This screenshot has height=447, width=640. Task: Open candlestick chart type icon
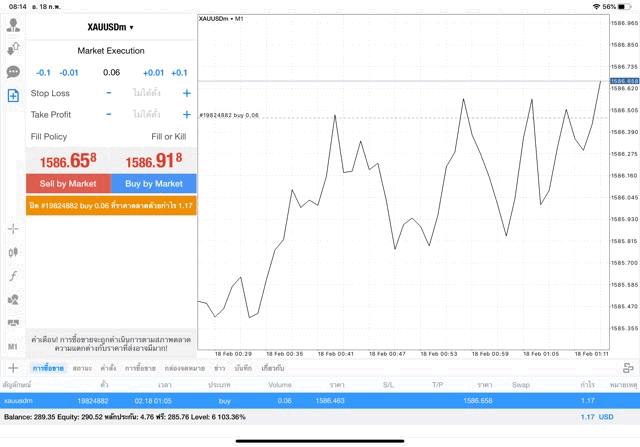point(13,252)
